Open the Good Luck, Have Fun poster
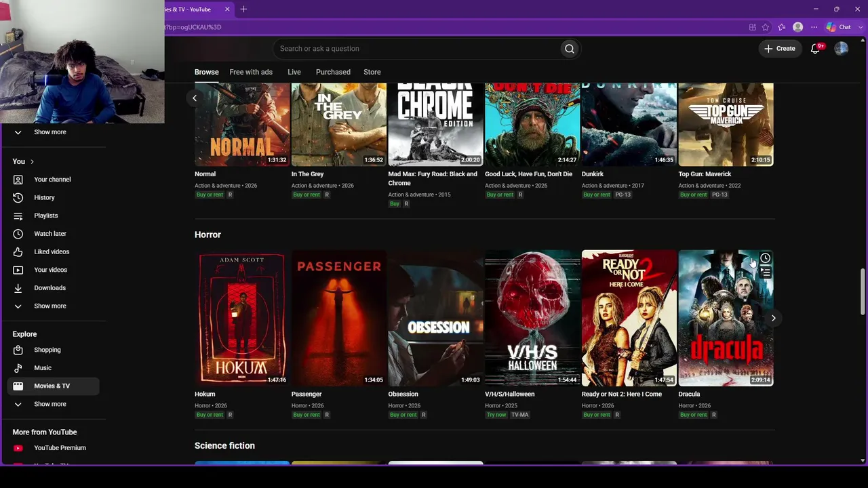Screen dimensions: 868x488 [x=532, y=125]
